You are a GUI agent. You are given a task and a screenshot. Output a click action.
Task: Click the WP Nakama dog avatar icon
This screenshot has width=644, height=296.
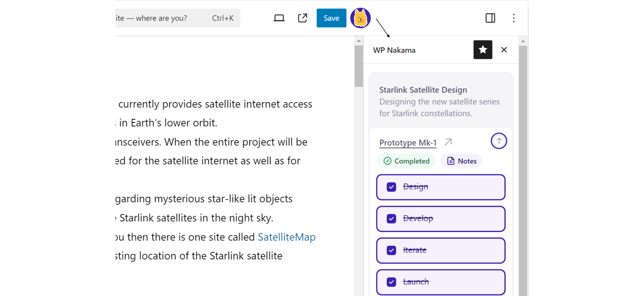click(360, 18)
